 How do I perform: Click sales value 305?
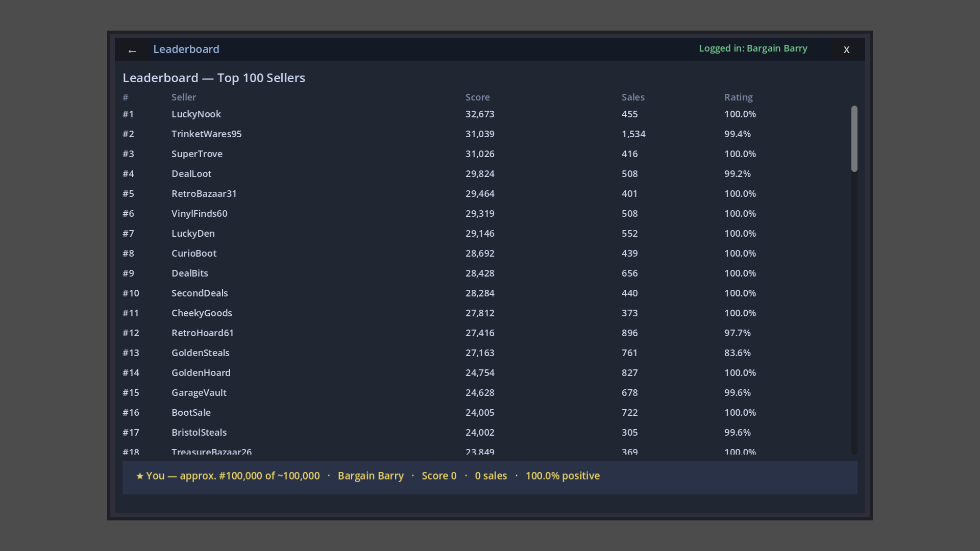click(x=629, y=433)
